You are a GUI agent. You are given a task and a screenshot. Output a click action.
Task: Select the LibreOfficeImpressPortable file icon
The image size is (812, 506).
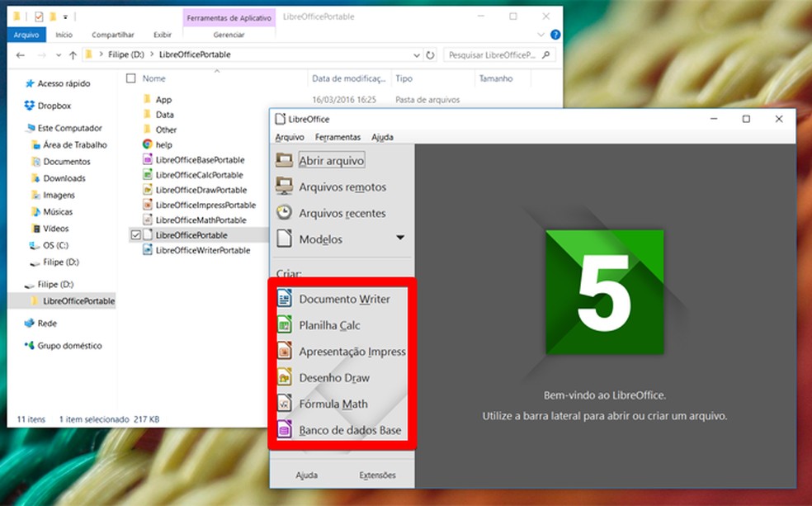[x=148, y=205]
